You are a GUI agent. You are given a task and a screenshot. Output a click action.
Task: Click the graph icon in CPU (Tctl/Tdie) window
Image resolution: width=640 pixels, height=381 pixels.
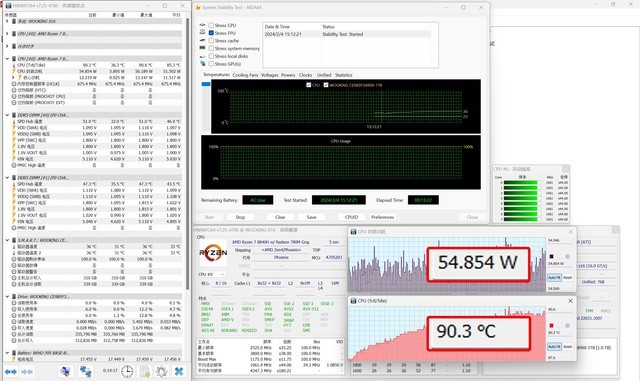tap(353, 301)
